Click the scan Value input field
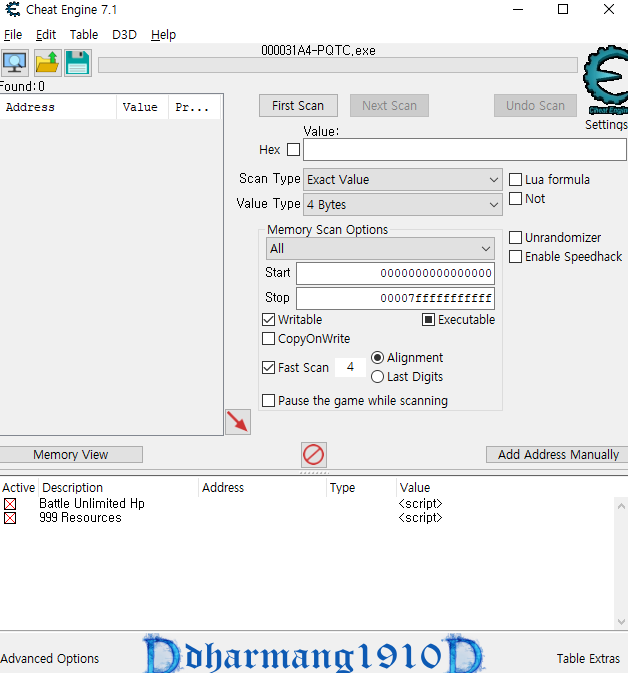The image size is (628, 673). (x=464, y=150)
